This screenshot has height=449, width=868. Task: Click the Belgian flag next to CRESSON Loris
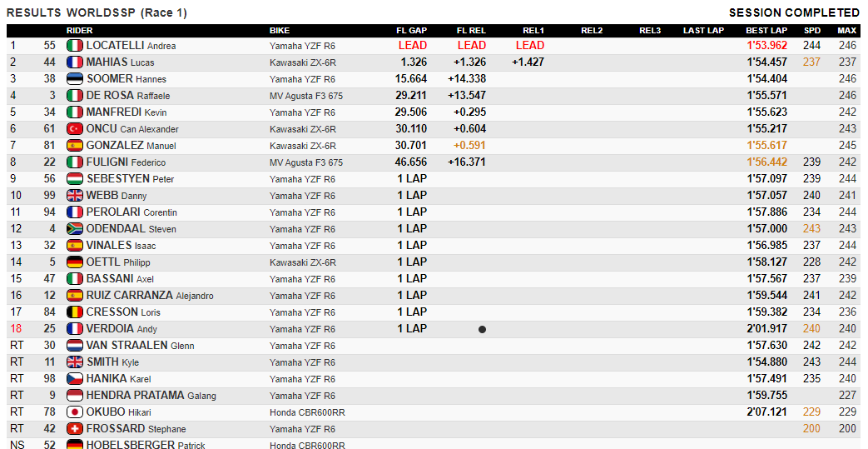(75, 312)
